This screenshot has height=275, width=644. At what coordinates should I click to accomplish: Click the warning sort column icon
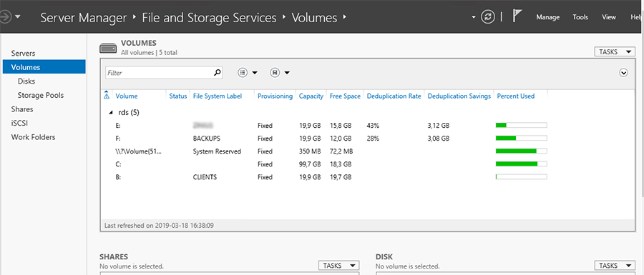tap(107, 96)
